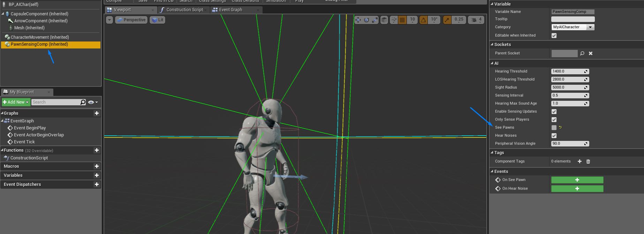Toggle the Hear Noises checkbox
The width and height of the screenshot is (644, 234).
[x=554, y=136]
